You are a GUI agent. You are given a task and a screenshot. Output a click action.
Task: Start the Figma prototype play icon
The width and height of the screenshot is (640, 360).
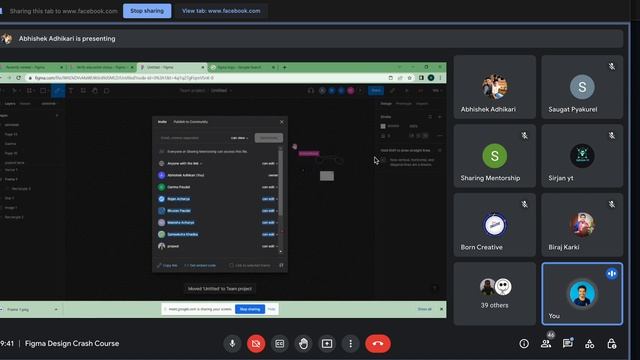407,91
